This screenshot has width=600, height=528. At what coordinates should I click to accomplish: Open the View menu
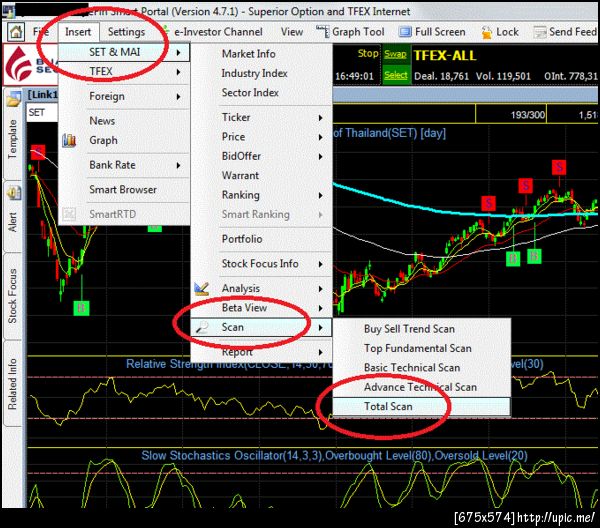point(292,32)
